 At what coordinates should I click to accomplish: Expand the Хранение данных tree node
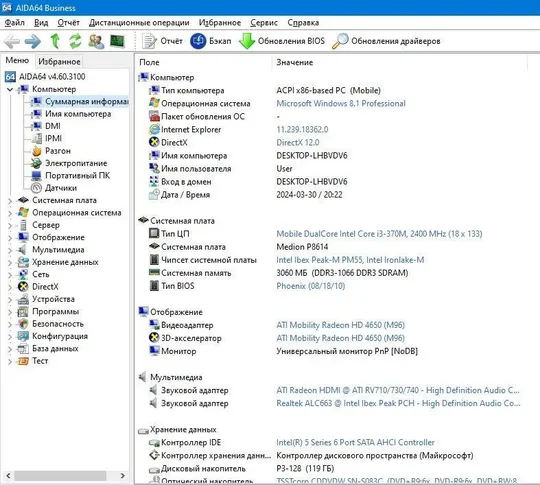[x=10, y=262]
